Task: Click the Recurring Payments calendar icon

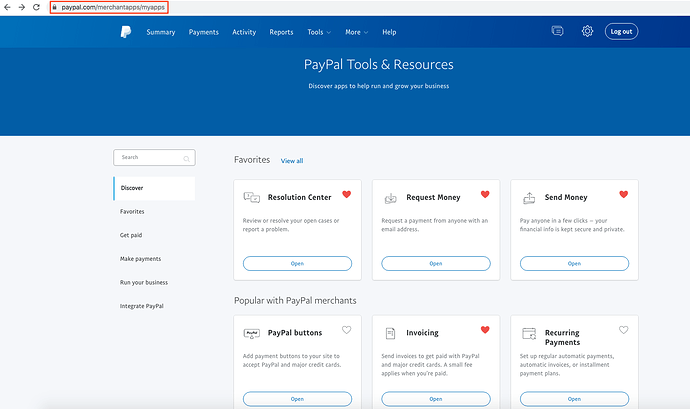Action: [x=529, y=333]
